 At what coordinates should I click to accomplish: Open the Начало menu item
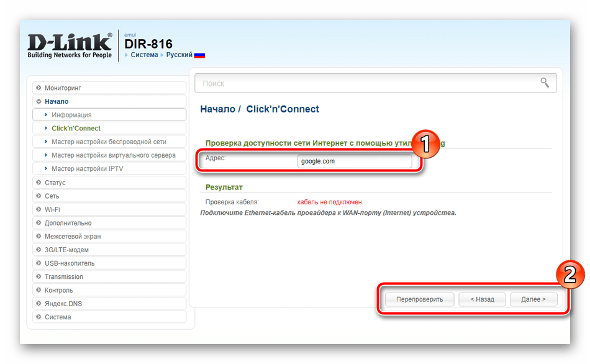[x=109, y=101]
